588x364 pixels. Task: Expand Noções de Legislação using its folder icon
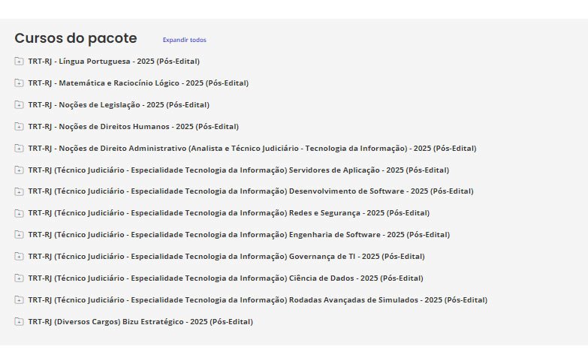(19, 105)
